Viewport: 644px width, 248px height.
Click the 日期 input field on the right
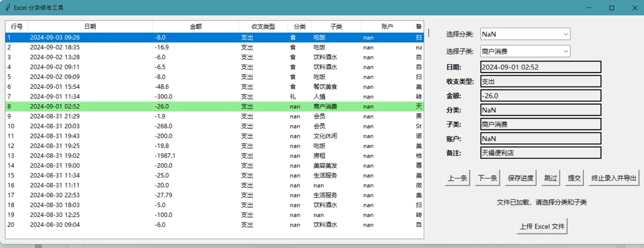tap(540, 67)
